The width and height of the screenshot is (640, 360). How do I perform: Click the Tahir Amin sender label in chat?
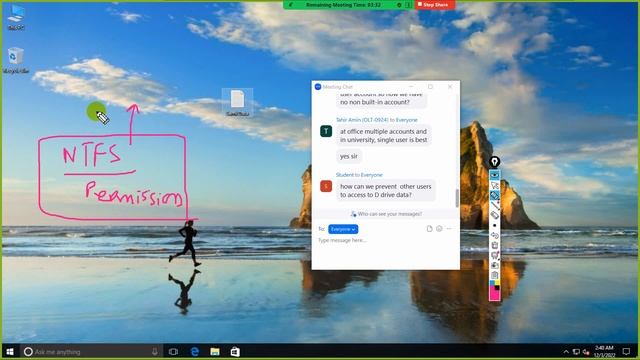376,120
